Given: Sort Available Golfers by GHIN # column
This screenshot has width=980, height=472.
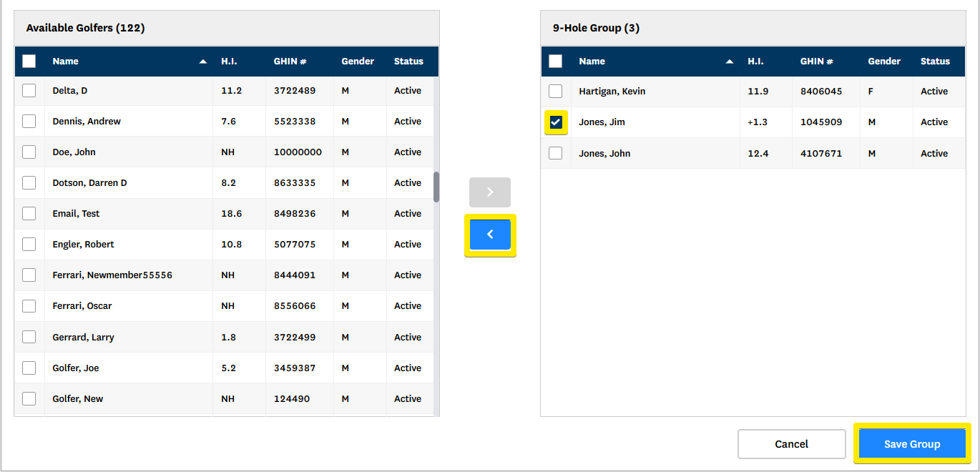Looking at the screenshot, I should (x=290, y=62).
